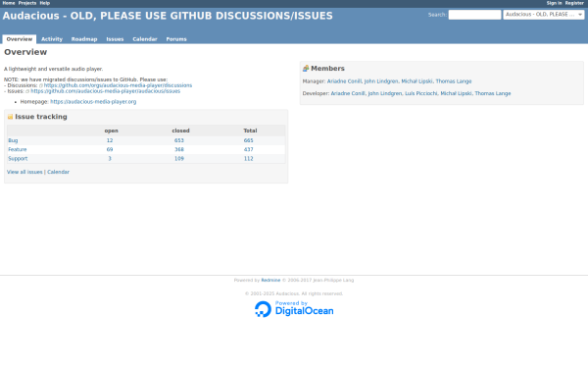
Task: Open the Feature tracker link
Action: (x=18, y=149)
